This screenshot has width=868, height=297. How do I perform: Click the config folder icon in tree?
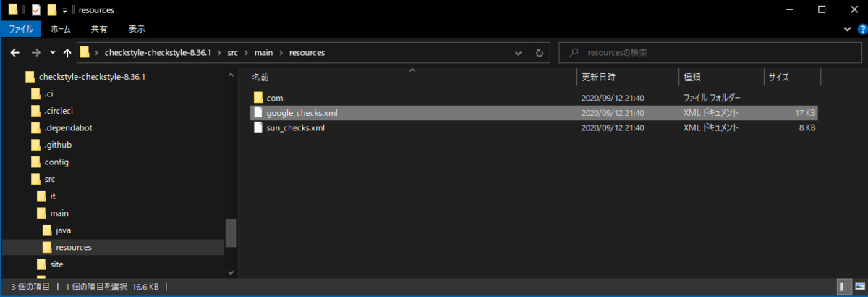tap(35, 162)
